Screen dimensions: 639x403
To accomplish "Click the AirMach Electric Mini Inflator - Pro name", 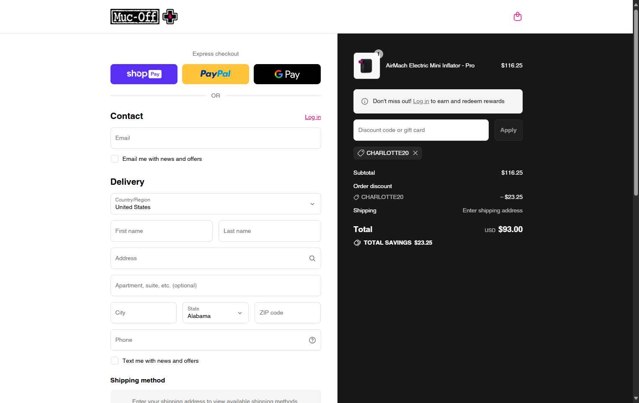I will [430, 66].
